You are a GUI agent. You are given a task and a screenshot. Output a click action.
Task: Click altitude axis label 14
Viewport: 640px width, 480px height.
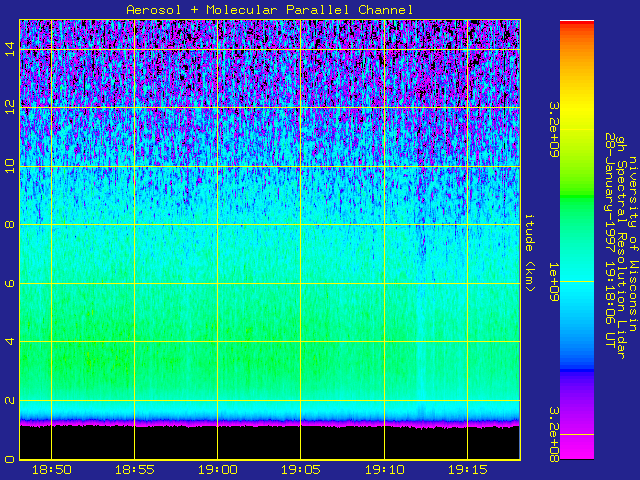[x=10, y=49]
